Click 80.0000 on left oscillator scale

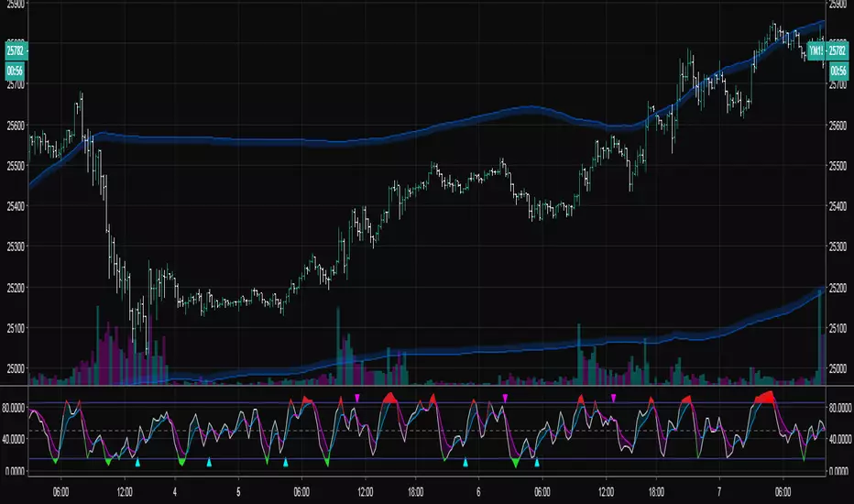(14, 408)
